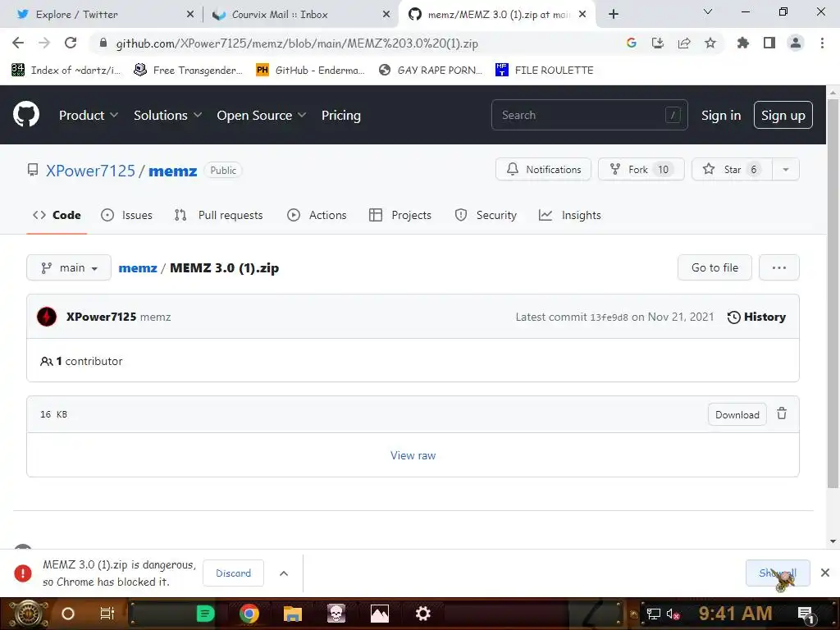Delete this file using the trash icon
The width and height of the screenshot is (840, 630).
(782, 413)
